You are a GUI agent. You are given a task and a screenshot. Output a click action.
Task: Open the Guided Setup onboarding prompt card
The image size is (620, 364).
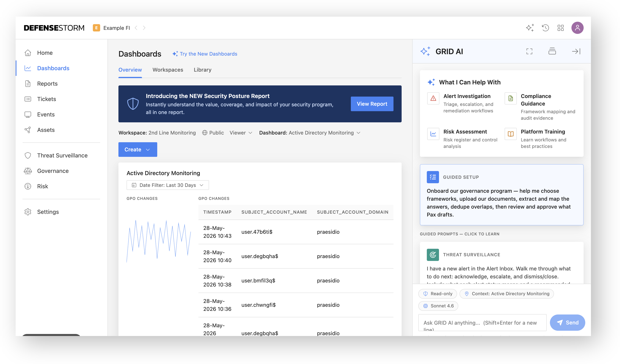coord(501,195)
